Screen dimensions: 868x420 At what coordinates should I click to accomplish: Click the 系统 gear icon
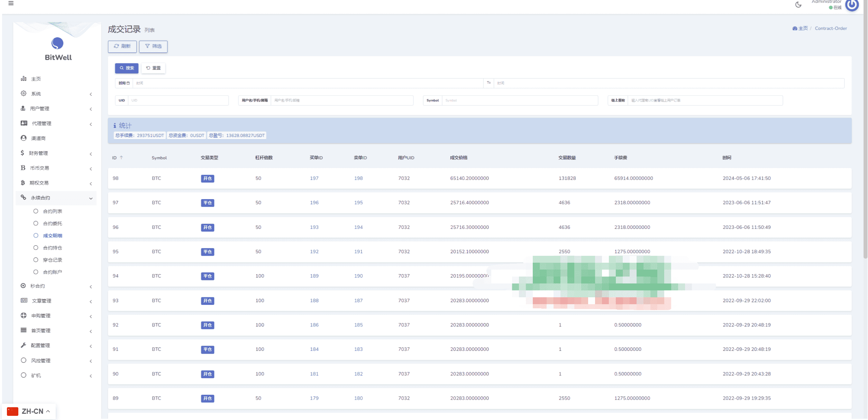pyautogui.click(x=24, y=93)
